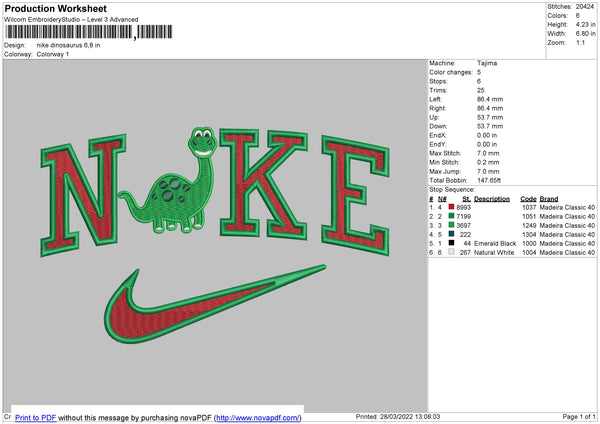
Task: Click the Trims value 25
Action: [x=481, y=90]
